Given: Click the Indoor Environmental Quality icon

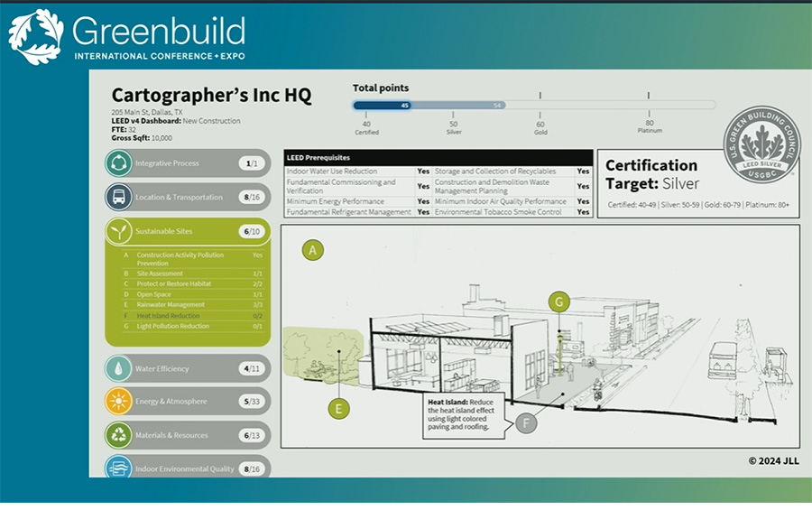Looking at the screenshot, I should [119, 468].
